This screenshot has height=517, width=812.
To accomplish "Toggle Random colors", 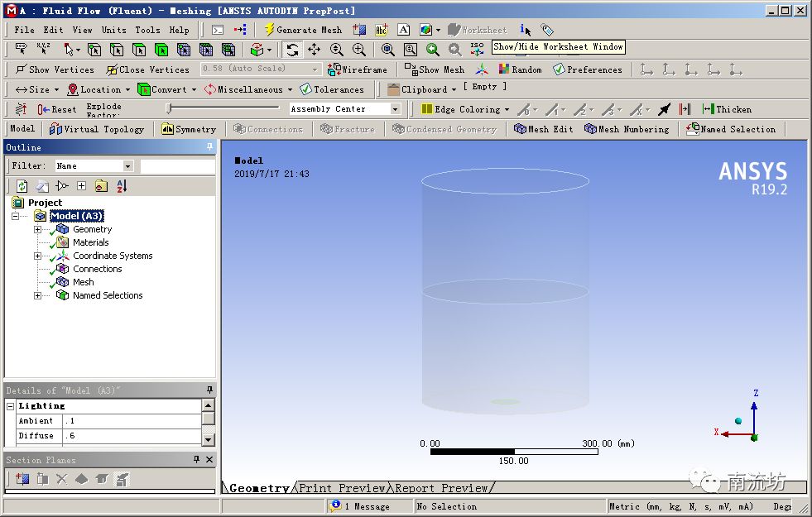I will [x=520, y=69].
